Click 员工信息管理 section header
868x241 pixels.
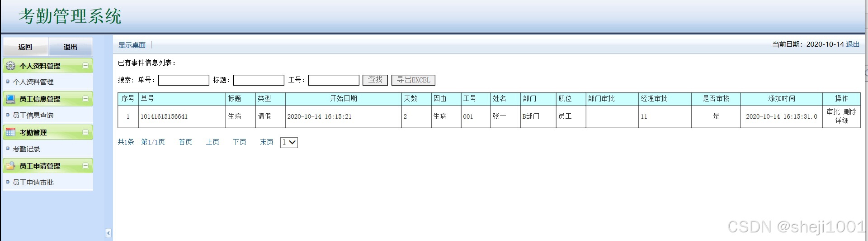[48, 99]
